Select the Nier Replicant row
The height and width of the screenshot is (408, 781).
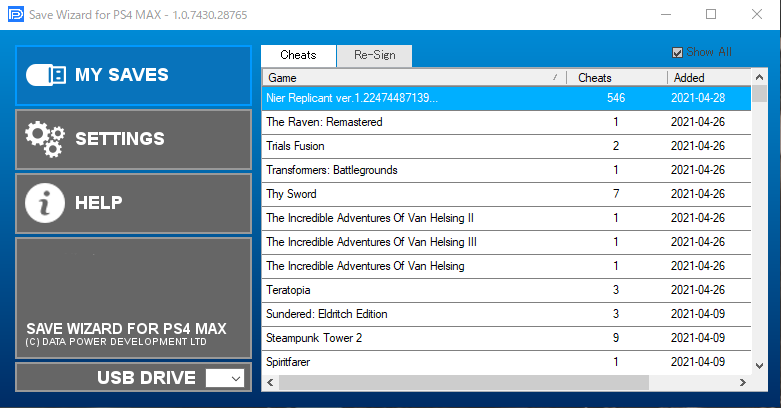[507, 98]
